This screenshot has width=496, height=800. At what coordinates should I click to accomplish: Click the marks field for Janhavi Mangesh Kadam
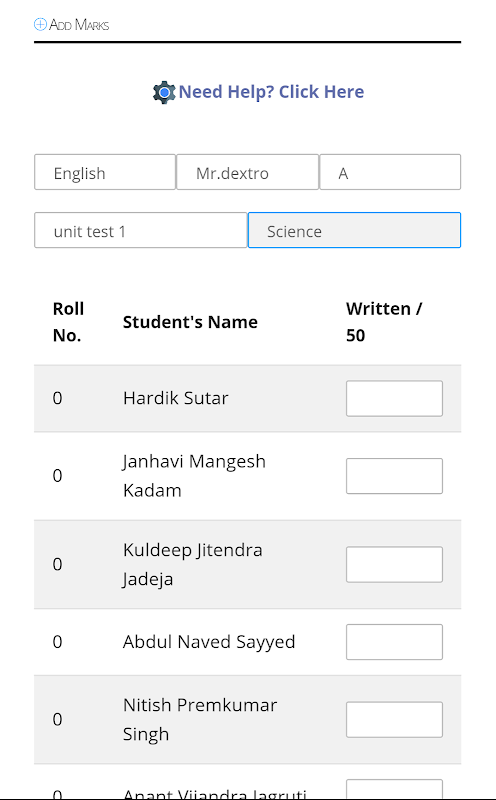point(394,476)
